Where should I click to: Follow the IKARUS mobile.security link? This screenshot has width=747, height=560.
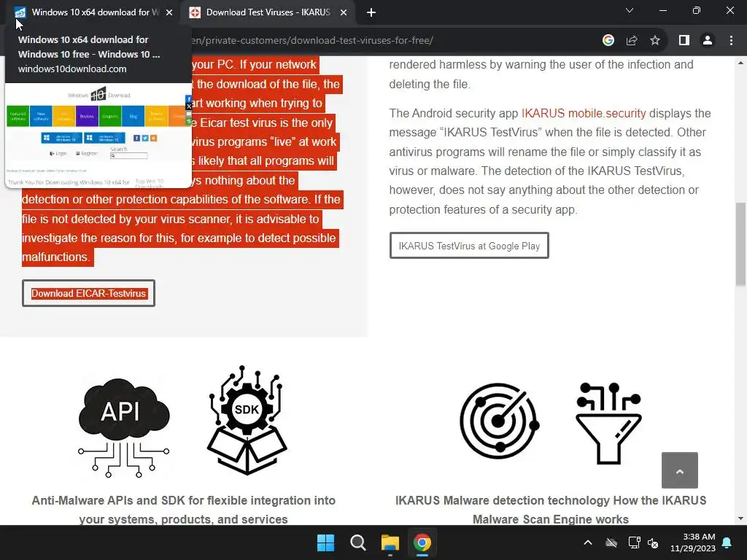[584, 113]
